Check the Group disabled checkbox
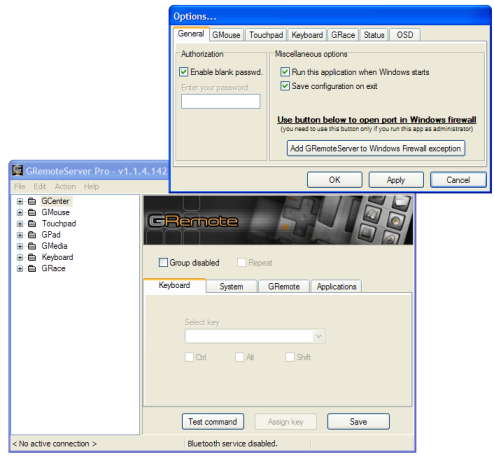Viewport: 494px width, 459px height. point(163,263)
